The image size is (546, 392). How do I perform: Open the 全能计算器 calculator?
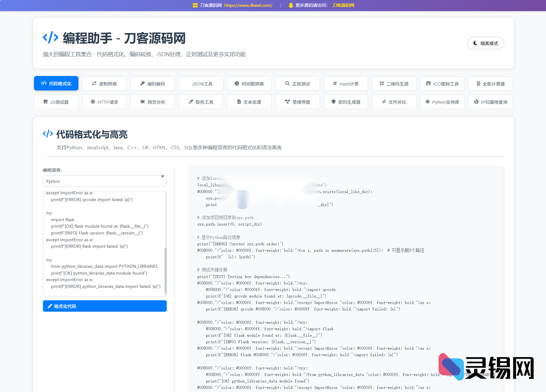pyautogui.click(x=490, y=83)
